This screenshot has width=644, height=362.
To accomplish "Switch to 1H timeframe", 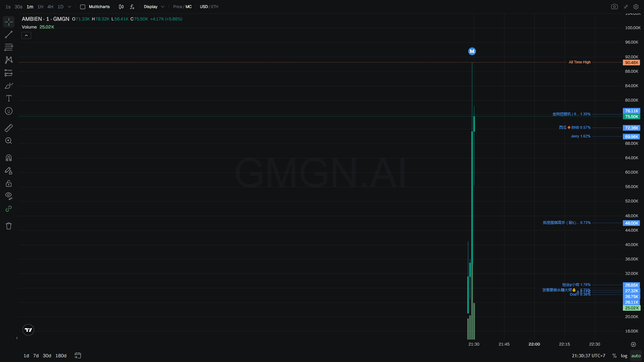I will [x=40, y=7].
